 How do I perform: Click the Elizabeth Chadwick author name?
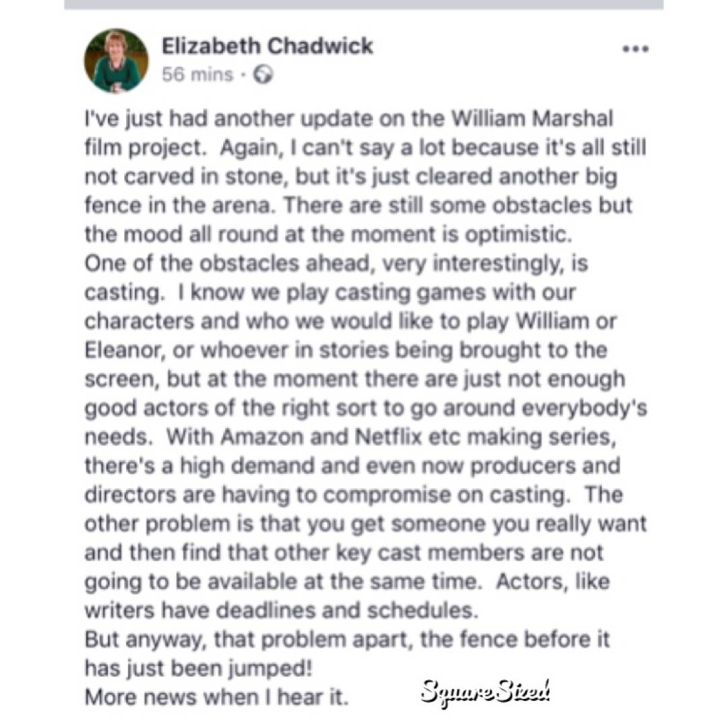point(267,46)
